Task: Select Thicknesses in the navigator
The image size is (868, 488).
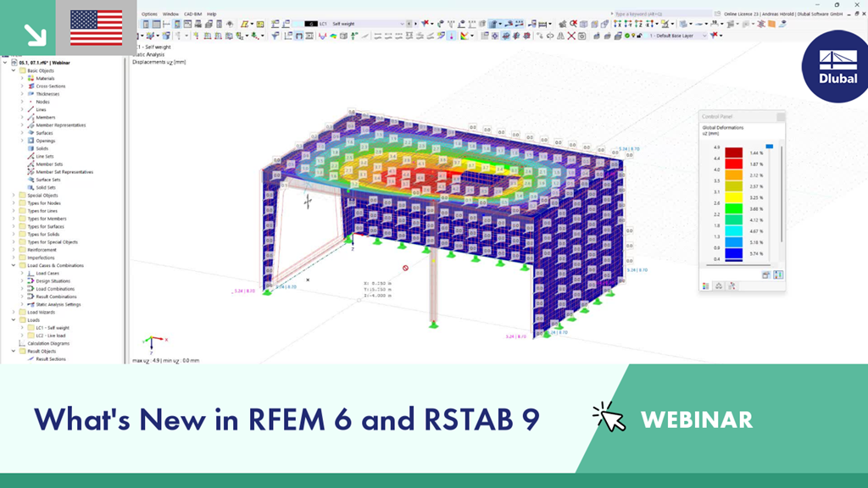Action: [x=47, y=94]
